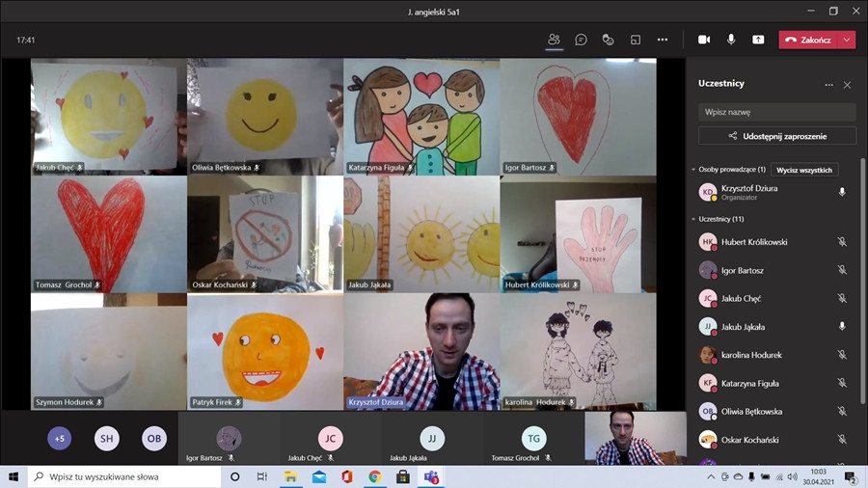Click muted mic icon beside Oskar Kochański in list

(x=842, y=440)
